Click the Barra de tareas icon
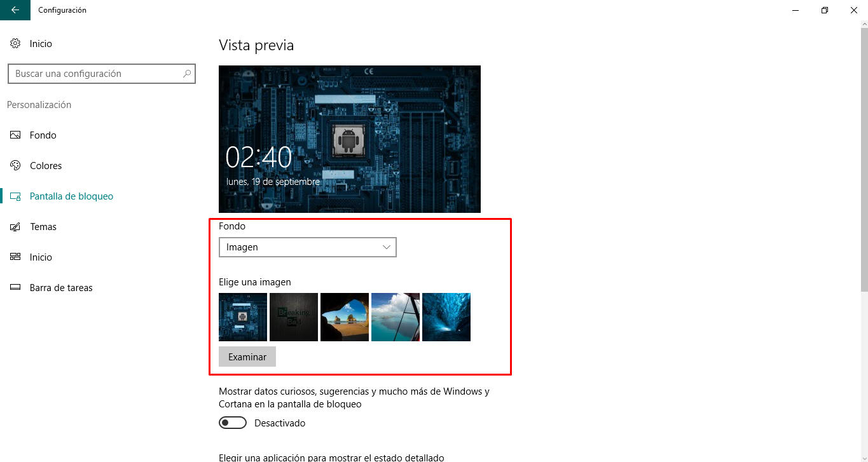This screenshot has height=462, width=868. click(15, 288)
